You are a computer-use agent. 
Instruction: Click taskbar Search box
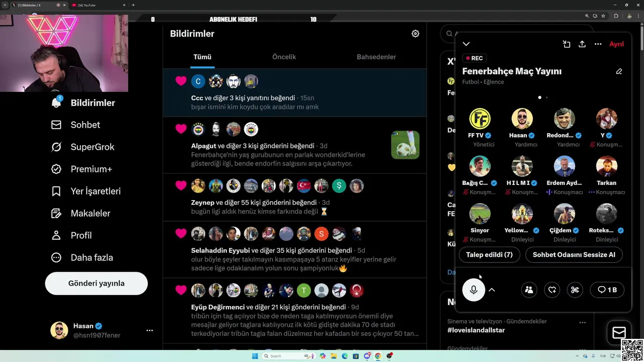(288, 356)
